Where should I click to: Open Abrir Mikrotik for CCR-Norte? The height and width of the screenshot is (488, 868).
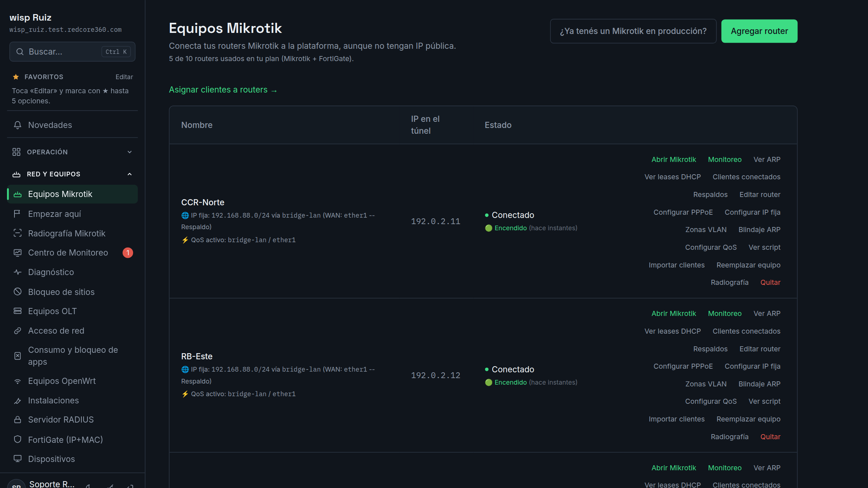pos(673,159)
